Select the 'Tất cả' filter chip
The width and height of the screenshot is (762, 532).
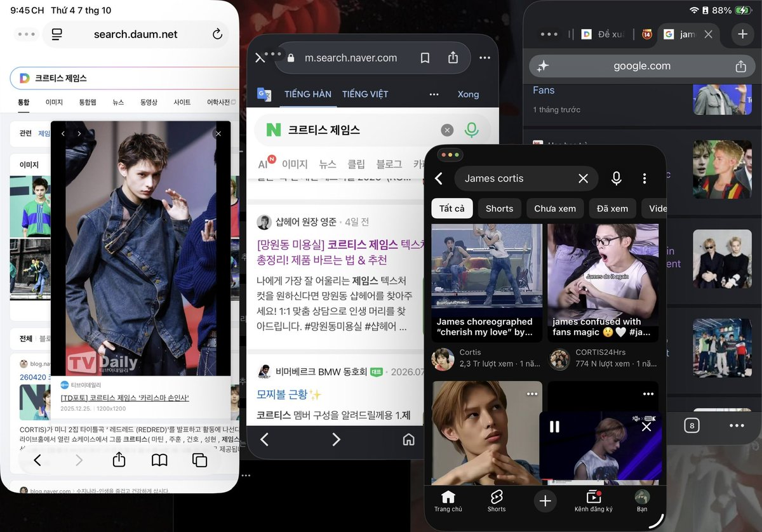pos(451,208)
